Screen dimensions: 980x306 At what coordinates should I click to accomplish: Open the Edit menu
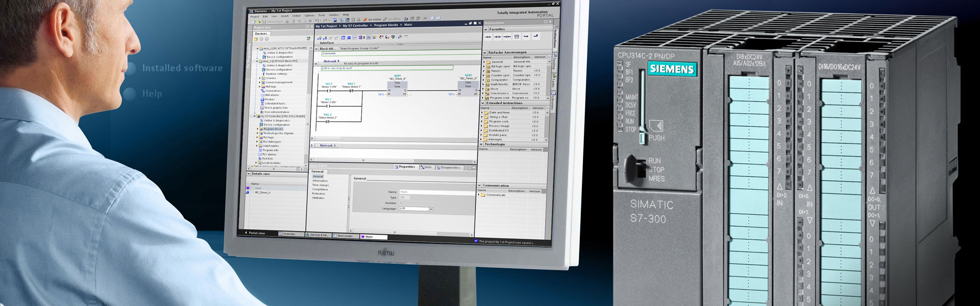point(265,16)
